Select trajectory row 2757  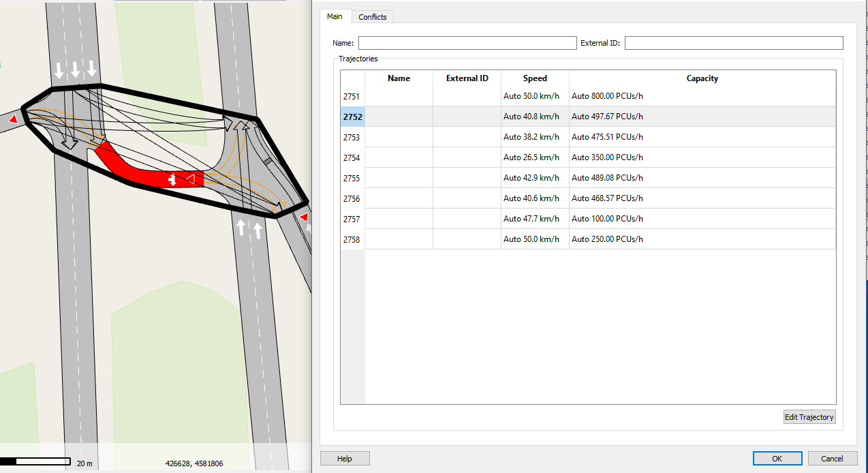(x=352, y=219)
